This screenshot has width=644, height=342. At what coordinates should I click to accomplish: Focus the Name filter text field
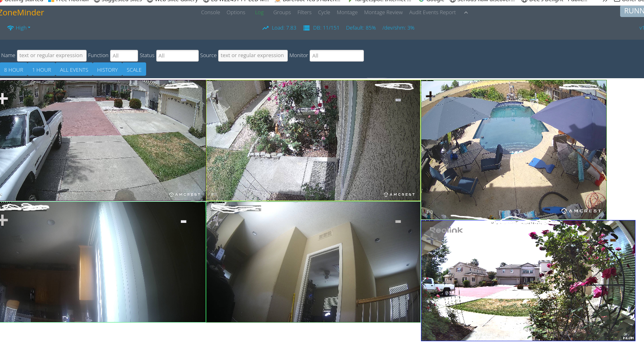(x=51, y=56)
